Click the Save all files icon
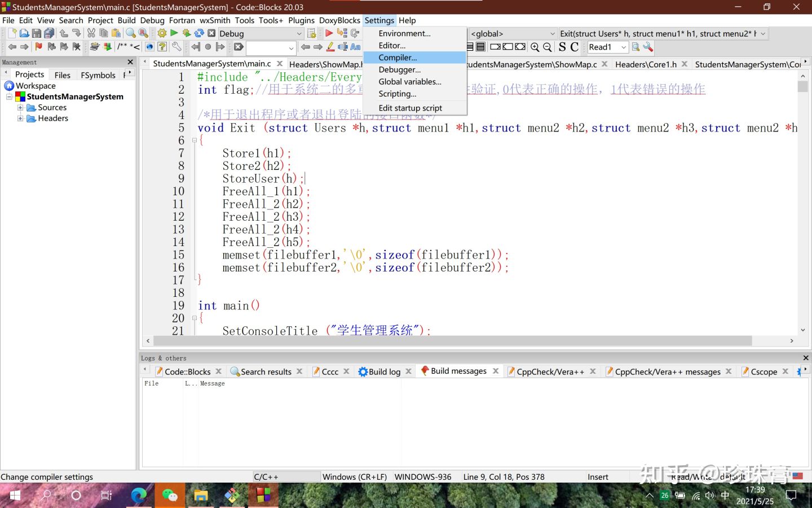 tap(49, 33)
